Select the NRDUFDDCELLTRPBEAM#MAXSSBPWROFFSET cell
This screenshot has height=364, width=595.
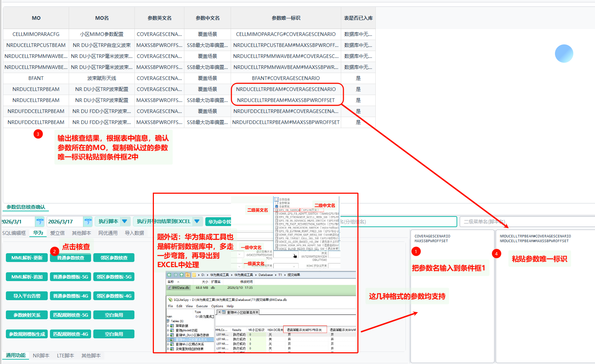(x=286, y=122)
